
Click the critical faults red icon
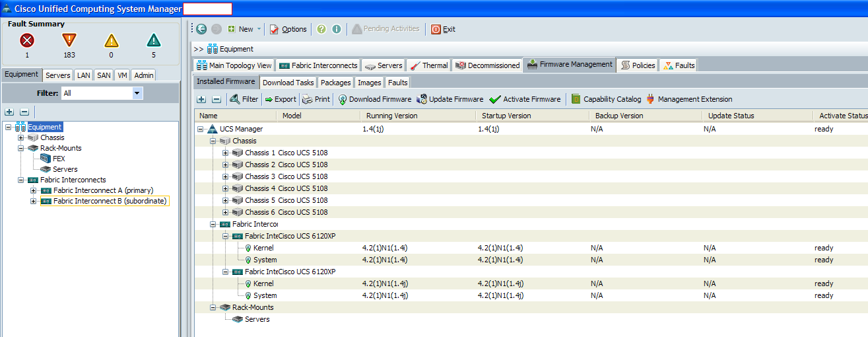(x=27, y=40)
